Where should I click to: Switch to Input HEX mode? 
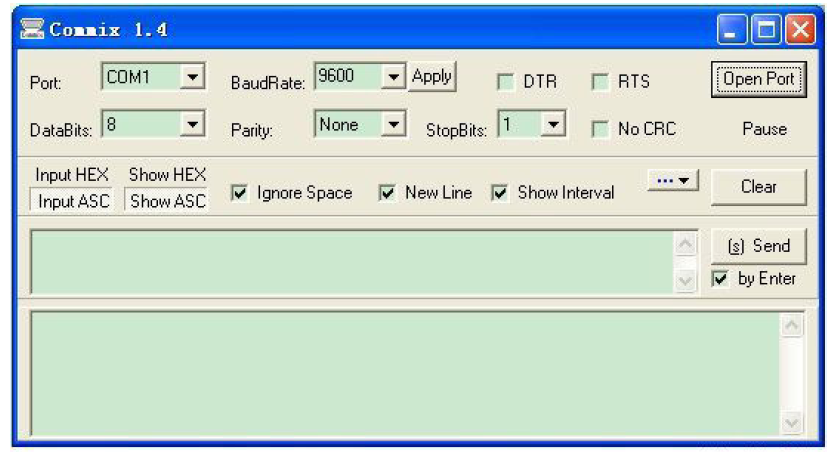(x=72, y=175)
